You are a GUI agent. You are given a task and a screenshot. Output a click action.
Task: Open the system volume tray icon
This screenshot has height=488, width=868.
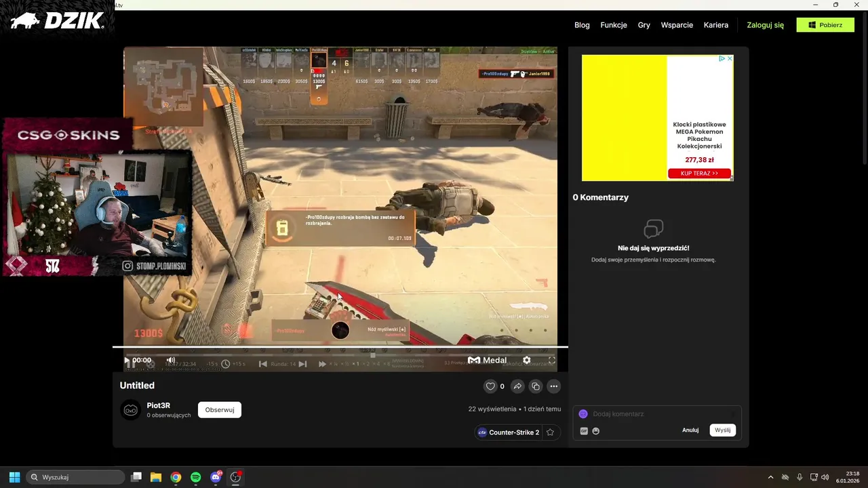point(825,477)
